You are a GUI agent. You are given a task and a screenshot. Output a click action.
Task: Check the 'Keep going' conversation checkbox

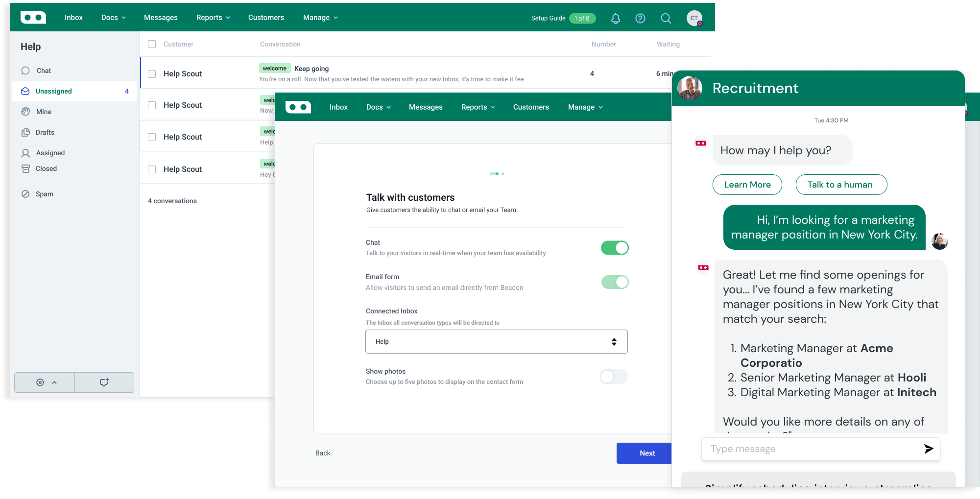[152, 73]
